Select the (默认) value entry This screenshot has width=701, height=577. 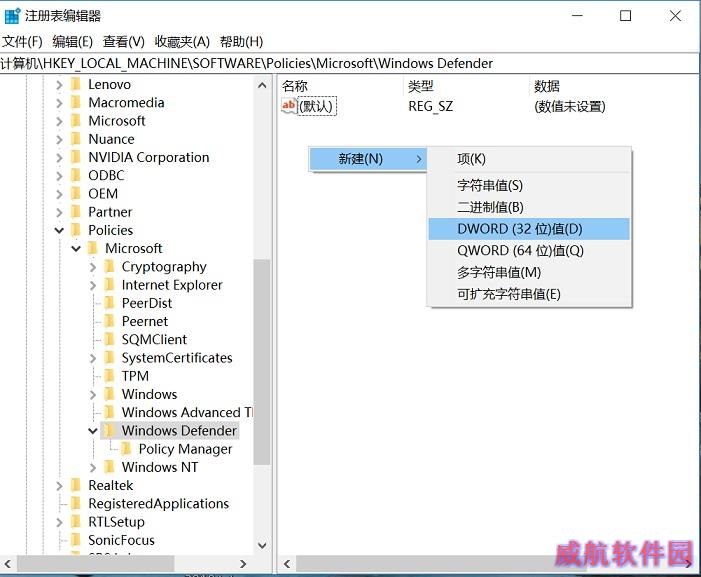coord(317,106)
